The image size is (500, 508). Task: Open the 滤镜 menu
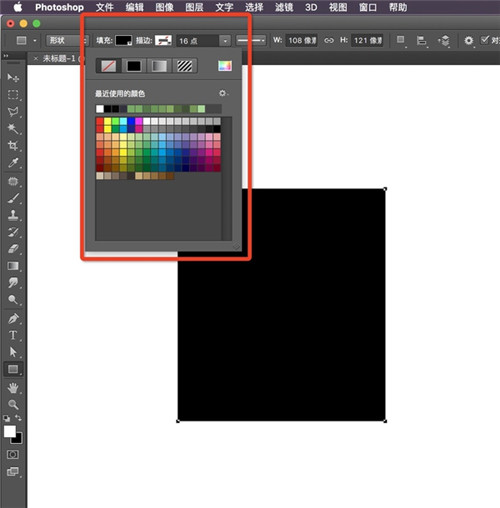click(284, 7)
